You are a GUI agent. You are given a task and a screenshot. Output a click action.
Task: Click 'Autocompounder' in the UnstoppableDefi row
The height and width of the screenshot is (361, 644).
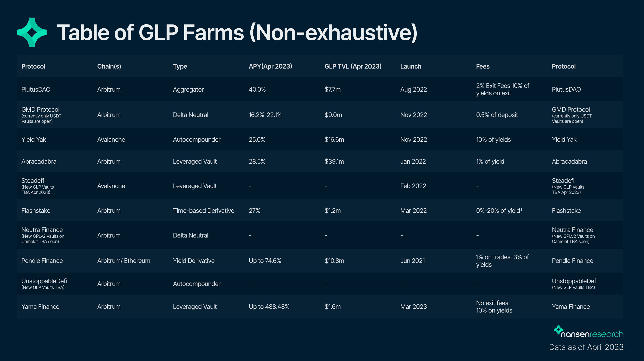197,284
